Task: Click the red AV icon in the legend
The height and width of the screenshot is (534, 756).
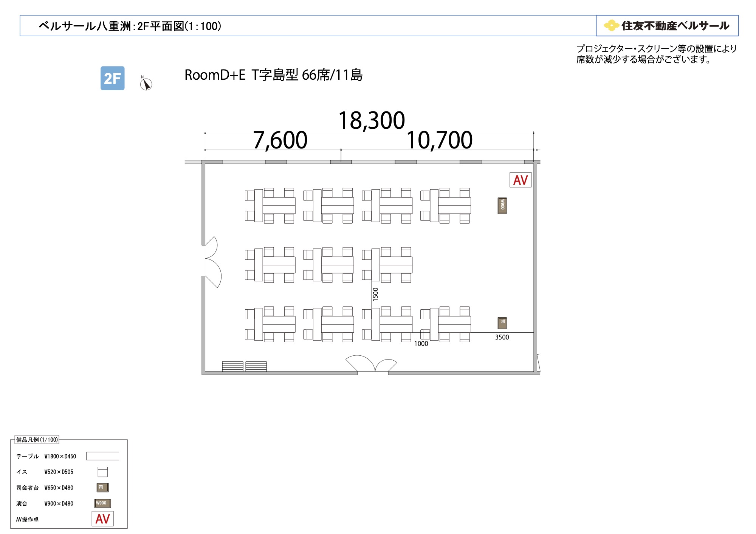Action: pyautogui.click(x=102, y=519)
